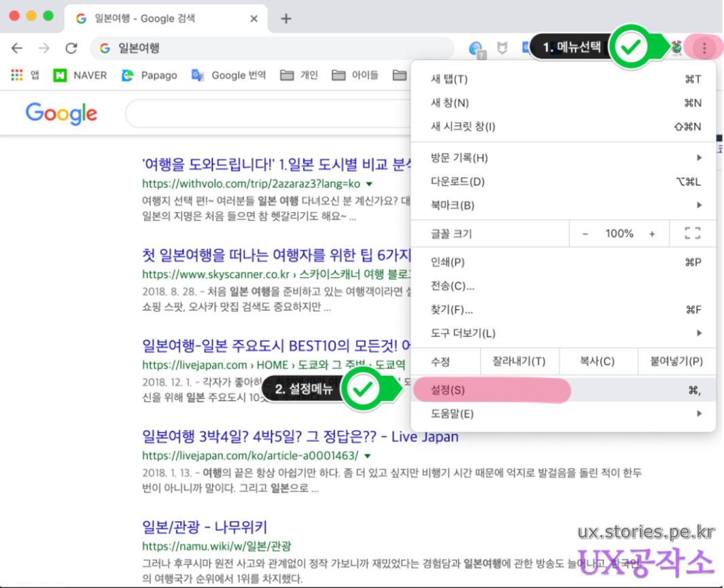The image size is (724, 588).
Task: Reload the page with the refresh icon
Action: coord(71,48)
